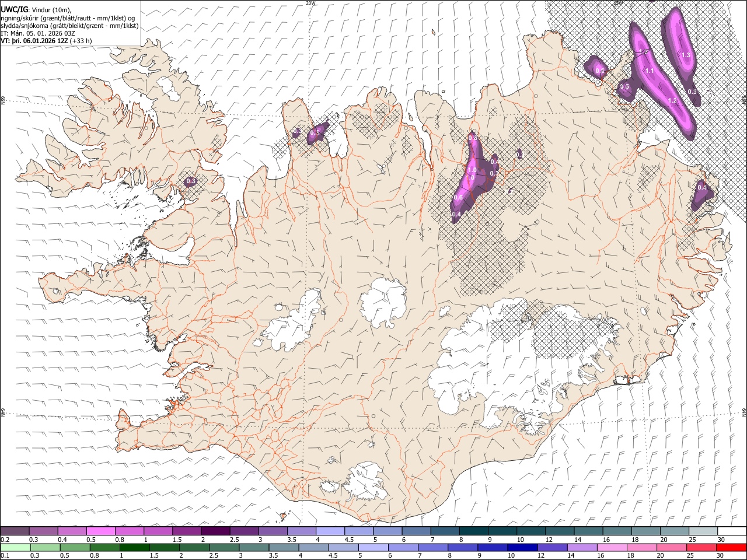Viewport: 747px width, 560px height.
Task: Click the bright red 30 swatch in lower legend
Action: click(x=732, y=547)
